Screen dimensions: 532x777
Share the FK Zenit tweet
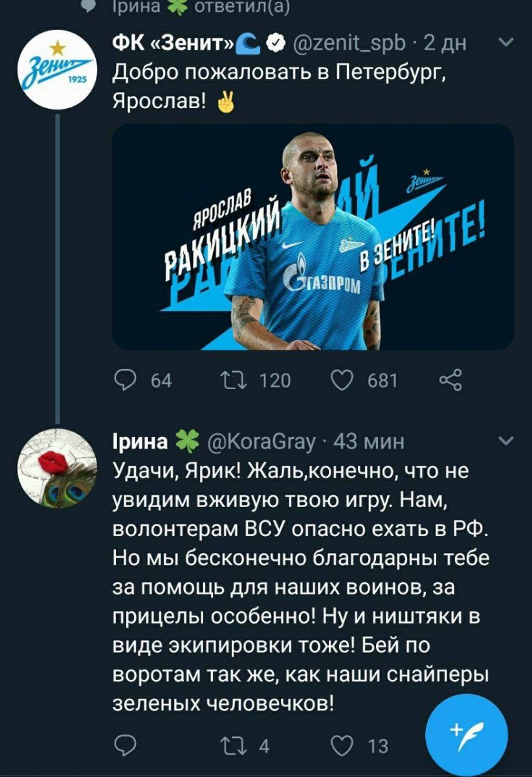(450, 380)
